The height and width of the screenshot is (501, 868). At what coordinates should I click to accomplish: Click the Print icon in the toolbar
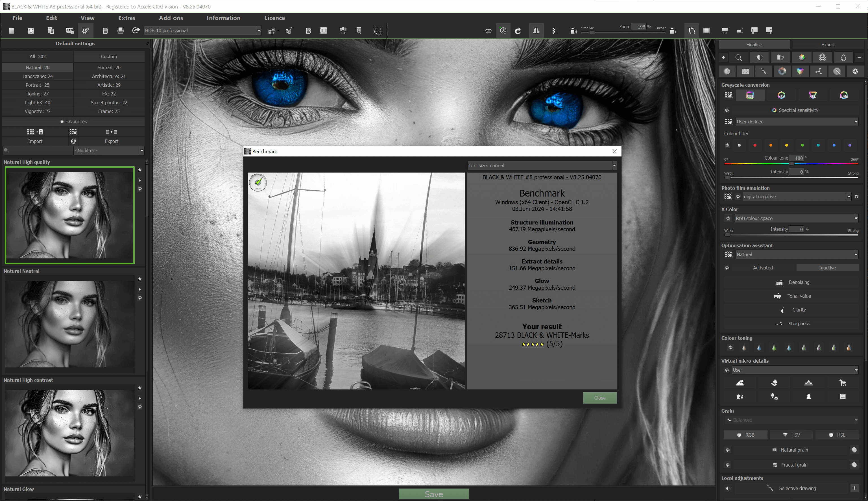[x=120, y=30]
